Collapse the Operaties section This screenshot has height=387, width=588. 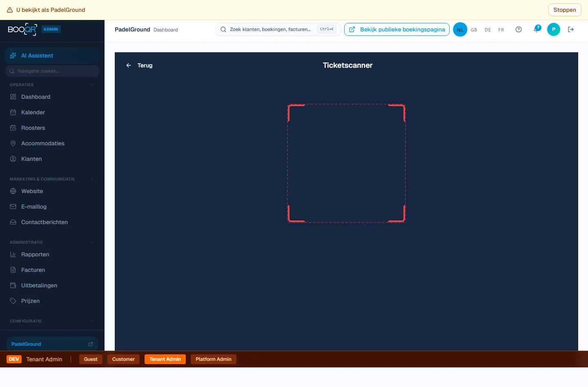pyautogui.click(x=92, y=85)
